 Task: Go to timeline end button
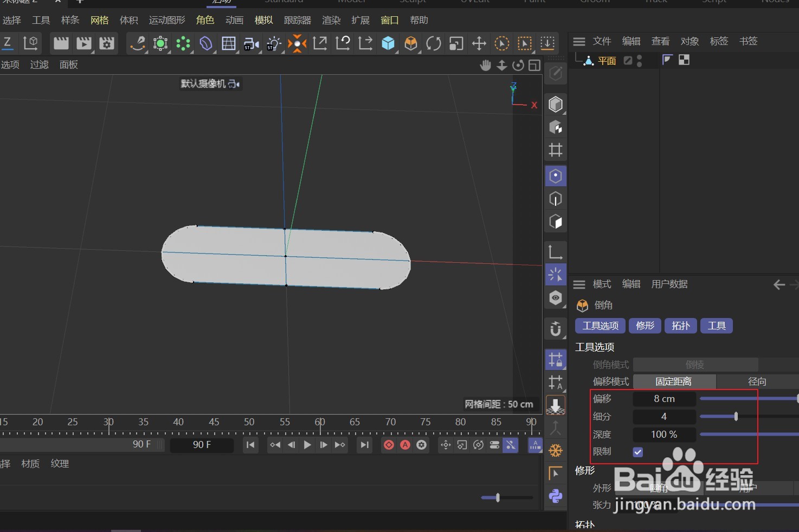pyautogui.click(x=365, y=445)
